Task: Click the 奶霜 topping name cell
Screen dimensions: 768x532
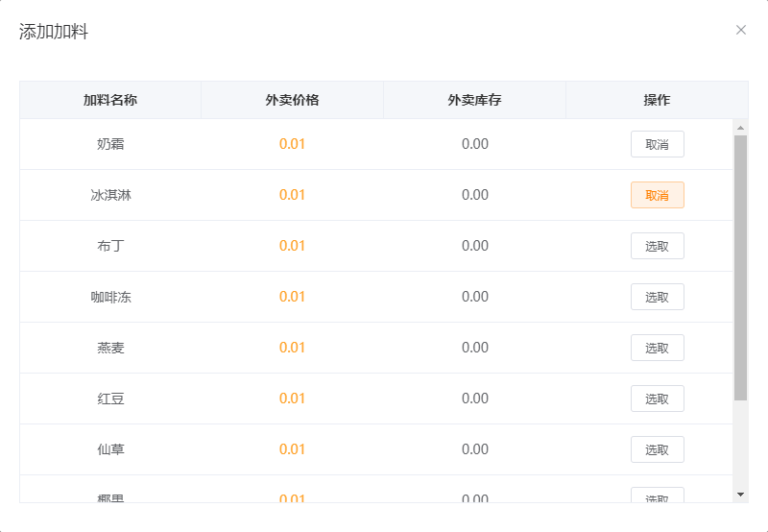Action: pyautogui.click(x=110, y=144)
